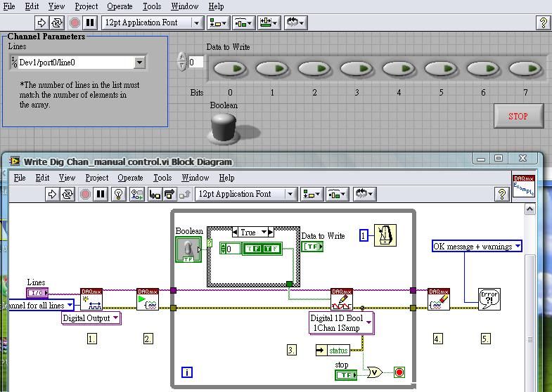Click the Simple Error Handler icon

tap(489, 299)
